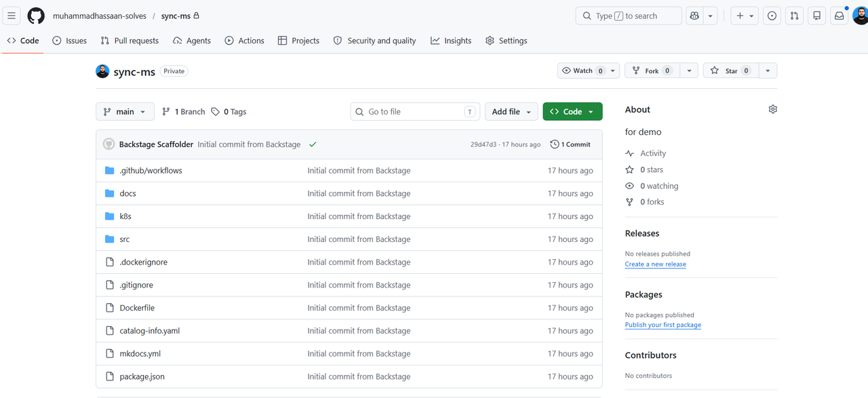
Task: Click Publish your first package link
Action: 663,325
